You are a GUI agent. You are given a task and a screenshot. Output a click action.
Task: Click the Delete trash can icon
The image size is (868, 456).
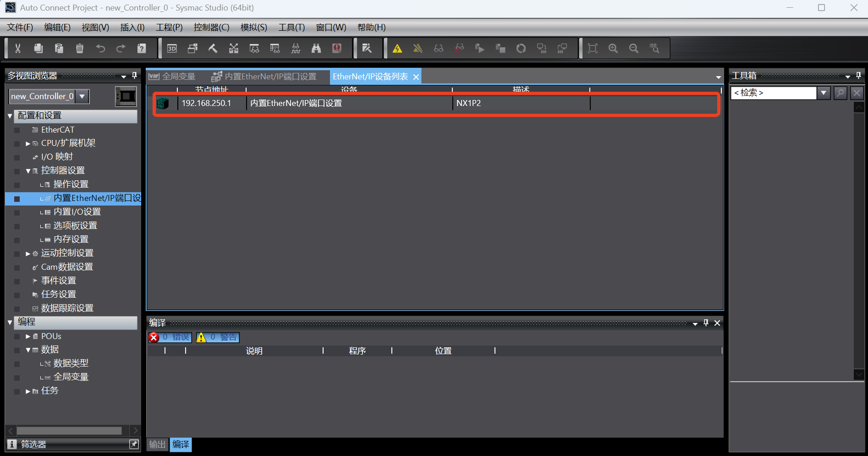[80, 48]
